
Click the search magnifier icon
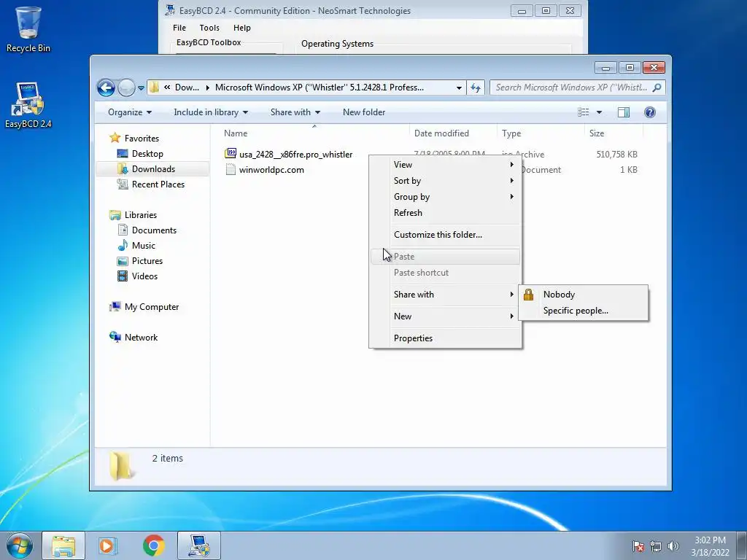(657, 87)
